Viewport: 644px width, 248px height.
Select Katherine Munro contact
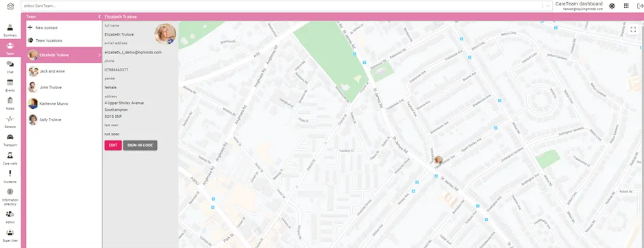point(64,103)
